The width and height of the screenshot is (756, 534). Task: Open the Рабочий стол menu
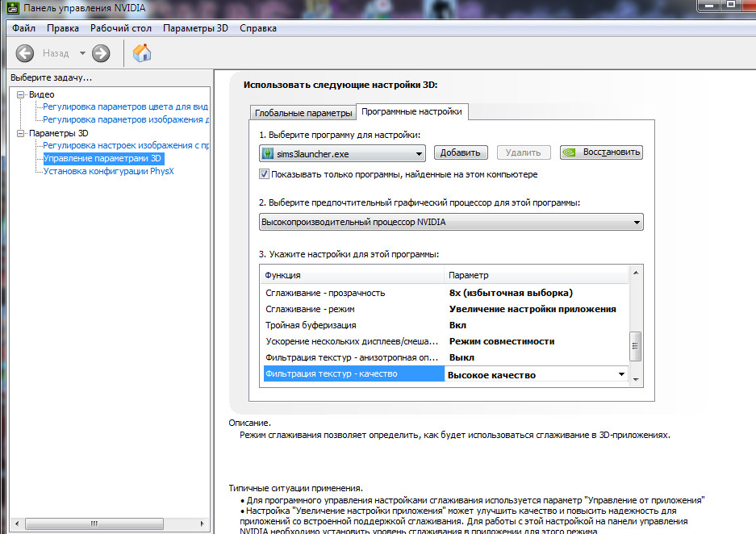121,28
